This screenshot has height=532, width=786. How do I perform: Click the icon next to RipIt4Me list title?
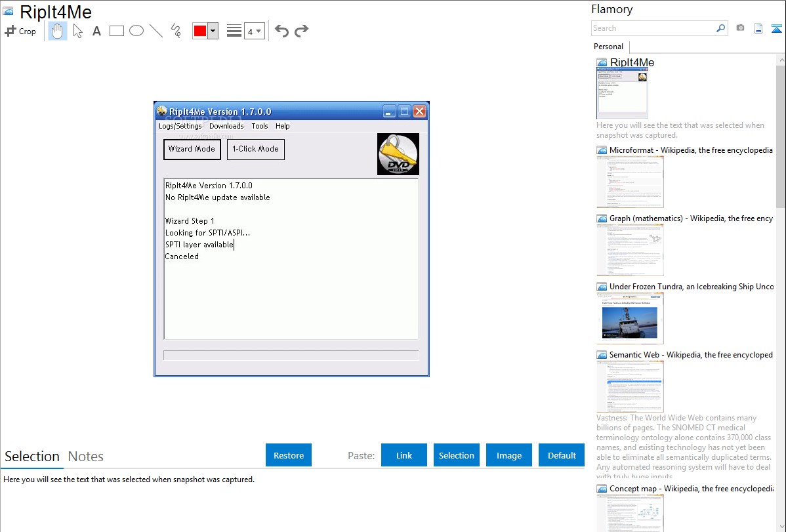pos(602,62)
